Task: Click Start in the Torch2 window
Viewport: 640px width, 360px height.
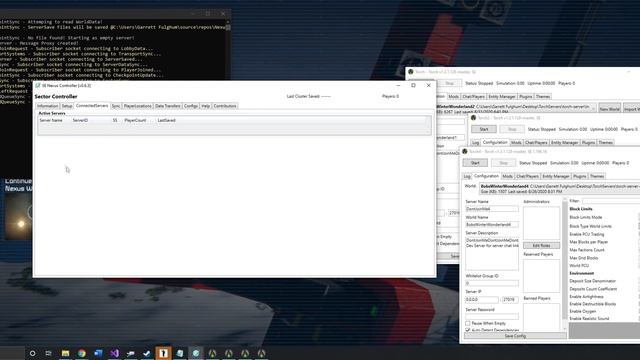Action: pyautogui.click(x=484, y=129)
